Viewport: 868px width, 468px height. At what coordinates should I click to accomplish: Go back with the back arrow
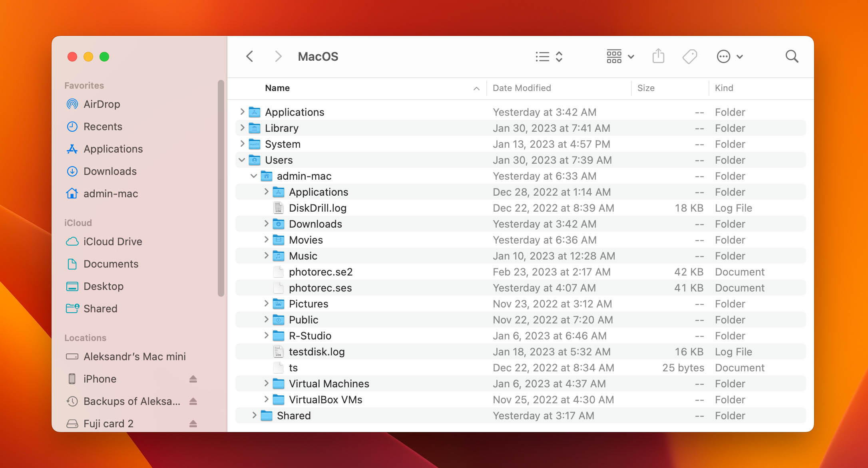(250, 56)
